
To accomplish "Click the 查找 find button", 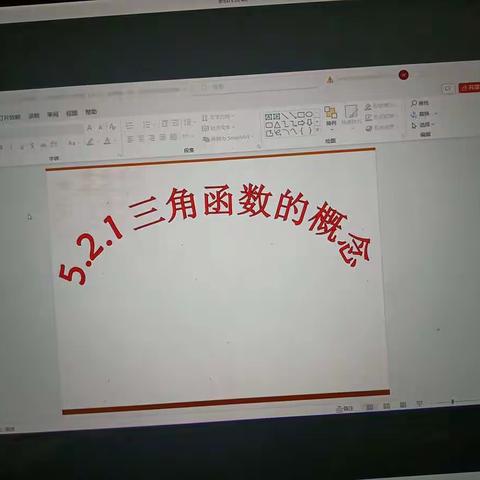I will 420,103.
